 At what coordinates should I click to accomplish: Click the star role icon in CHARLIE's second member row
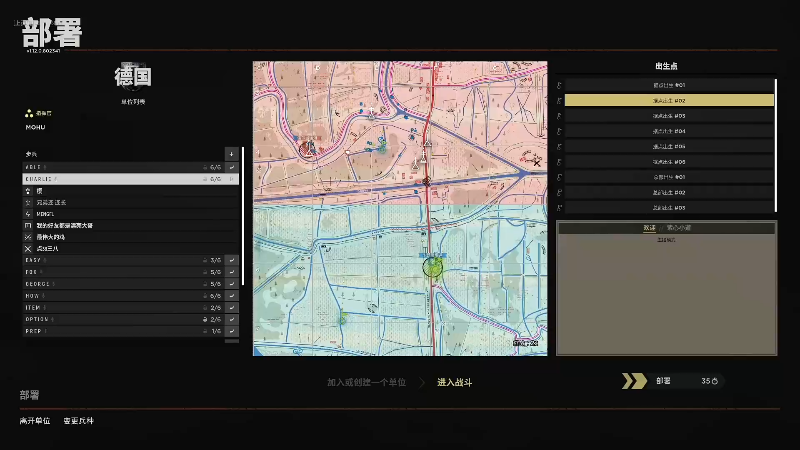pyautogui.click(x=28, y=203)
